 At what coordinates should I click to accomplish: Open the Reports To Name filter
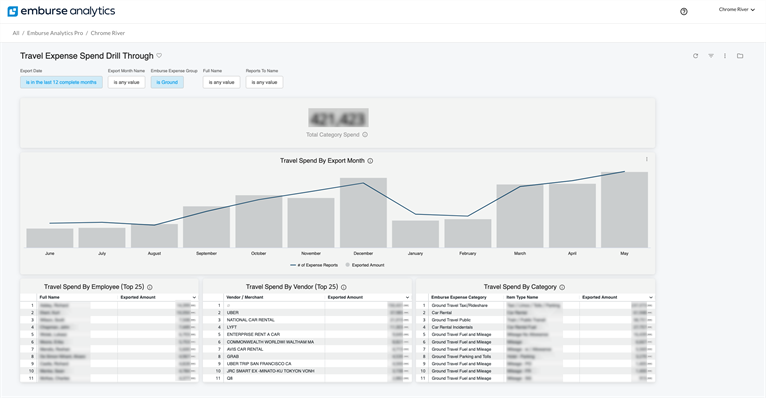264,82
